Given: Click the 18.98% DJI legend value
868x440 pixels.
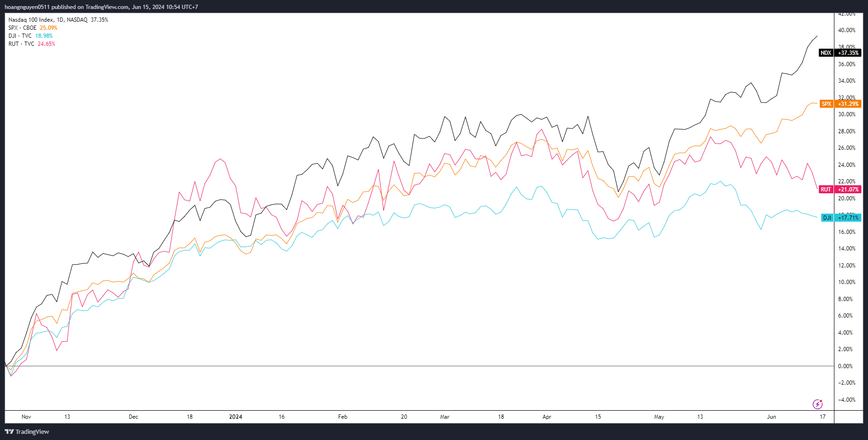Looking at the screenshot, I should [44, 36].
